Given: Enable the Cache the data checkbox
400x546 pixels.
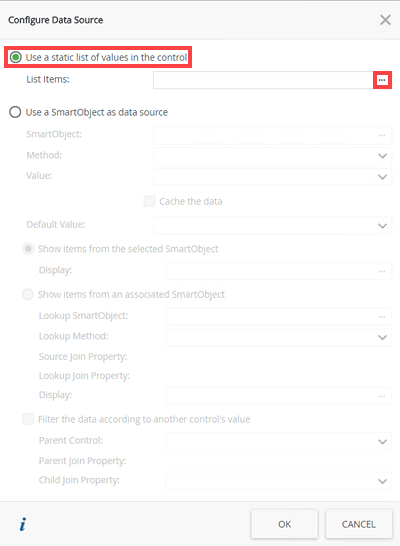Looking at the screenshot, I should 149,201.
